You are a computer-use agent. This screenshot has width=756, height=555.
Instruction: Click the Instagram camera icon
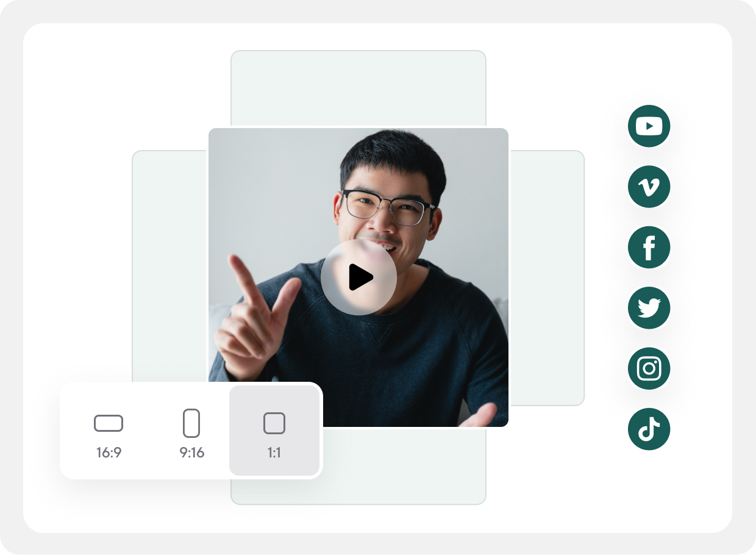coord(649,368)
